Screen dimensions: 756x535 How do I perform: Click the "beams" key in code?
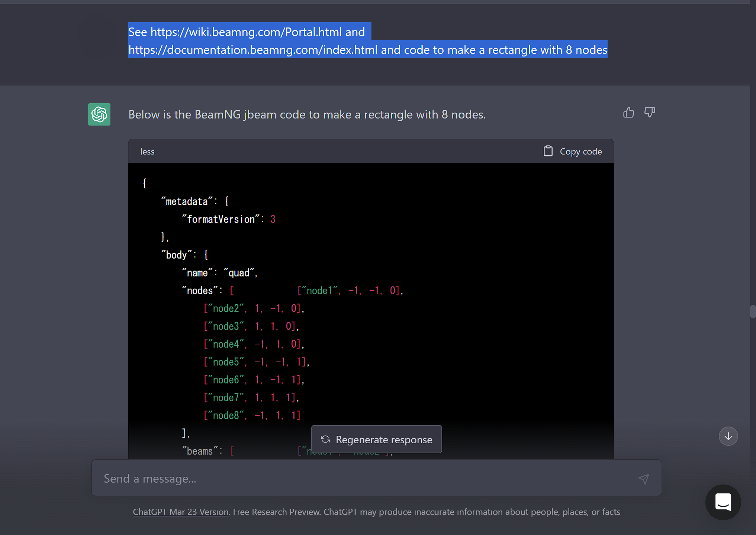coord(200,451)
